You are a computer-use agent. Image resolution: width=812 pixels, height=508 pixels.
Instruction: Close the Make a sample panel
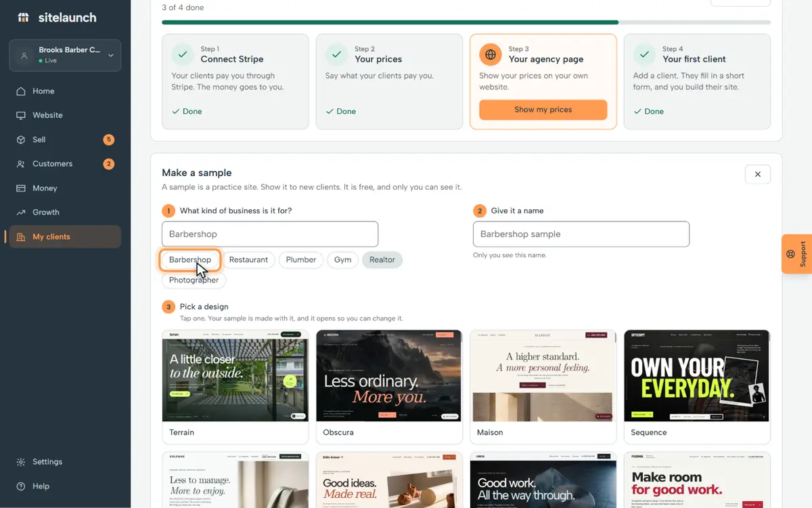[758, 174]
